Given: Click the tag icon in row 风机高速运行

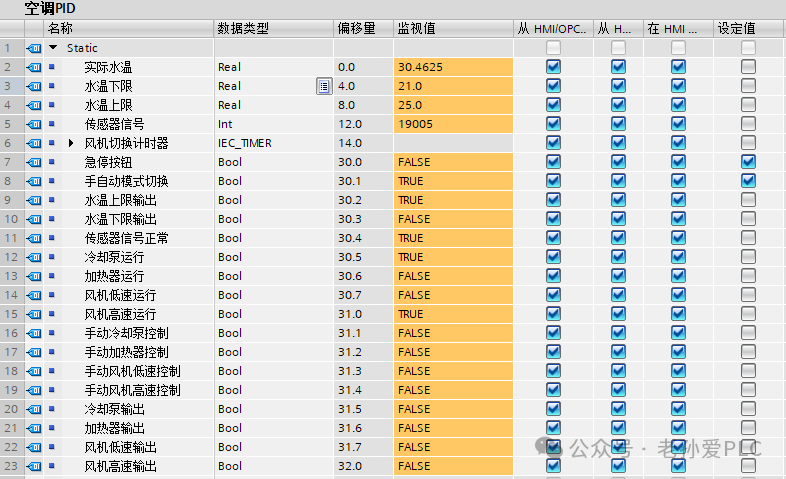Looking at the screenshot, I should click(x=34, y=314).
